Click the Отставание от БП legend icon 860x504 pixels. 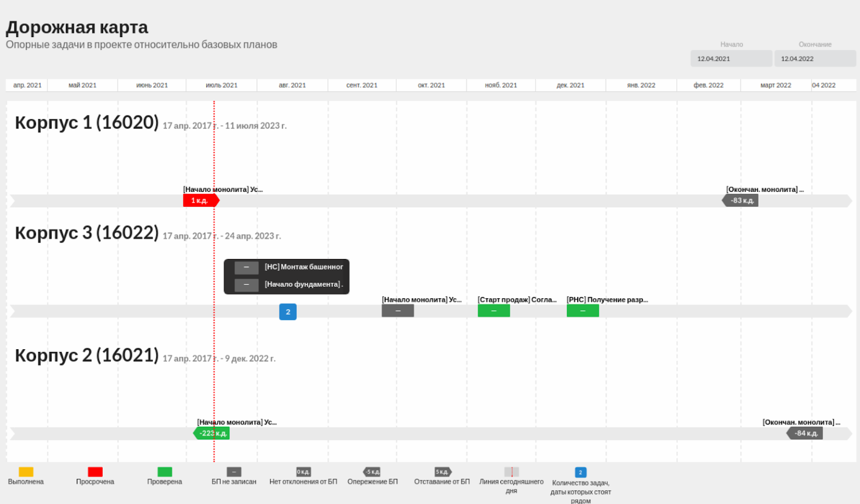(x=442, y=472)
